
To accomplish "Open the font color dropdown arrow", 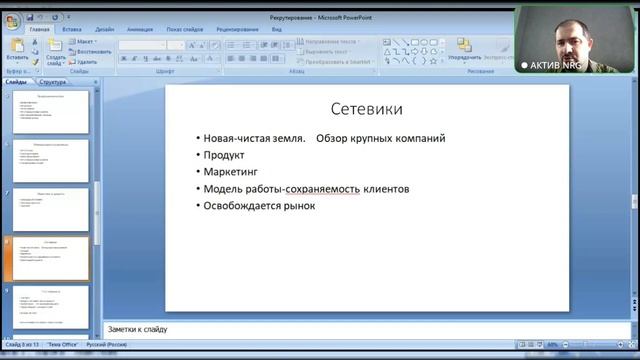I will (217, 59).
